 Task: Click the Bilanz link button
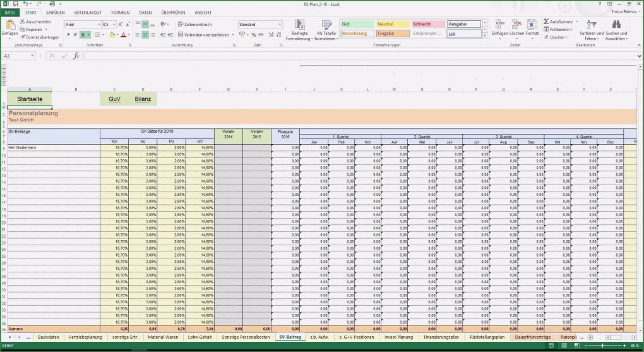[x=143, y=99]
